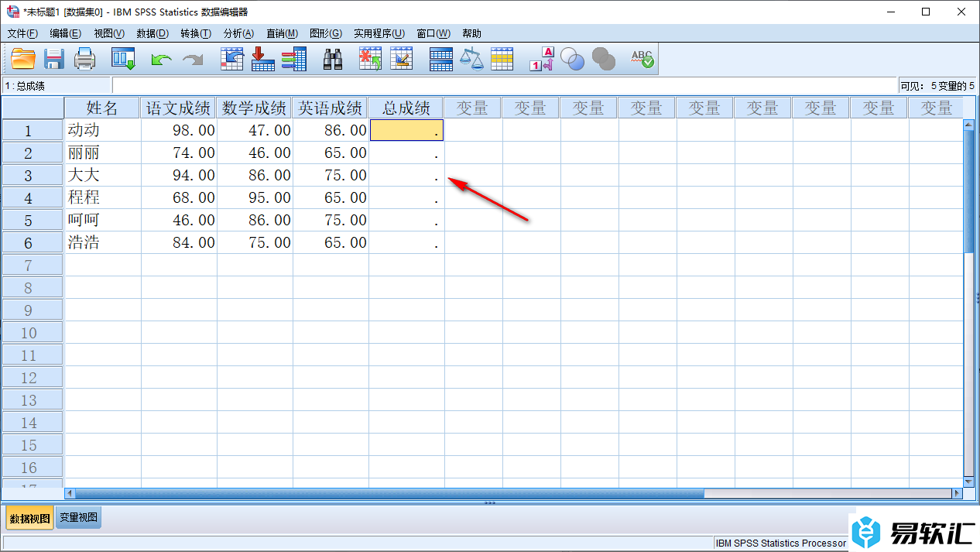Click the Select cases icon
Image resolution: width=980 pixels, height=552 pixels.
click(x=502, y=59)
